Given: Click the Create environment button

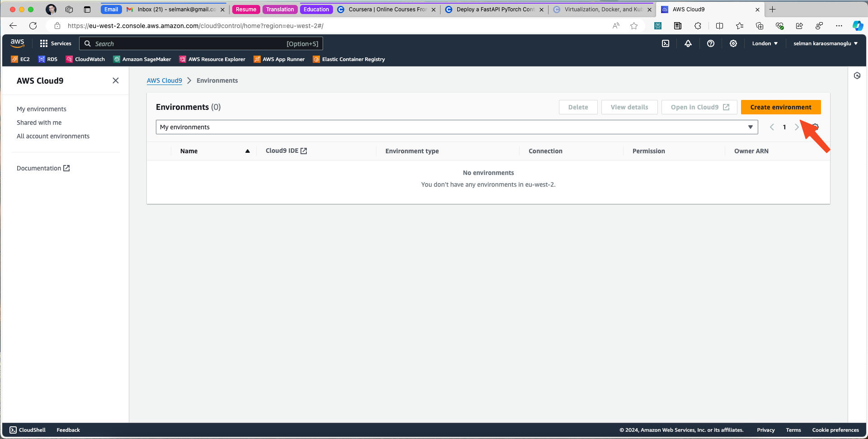Looking at the screenshot, I should tap(781, 107).
